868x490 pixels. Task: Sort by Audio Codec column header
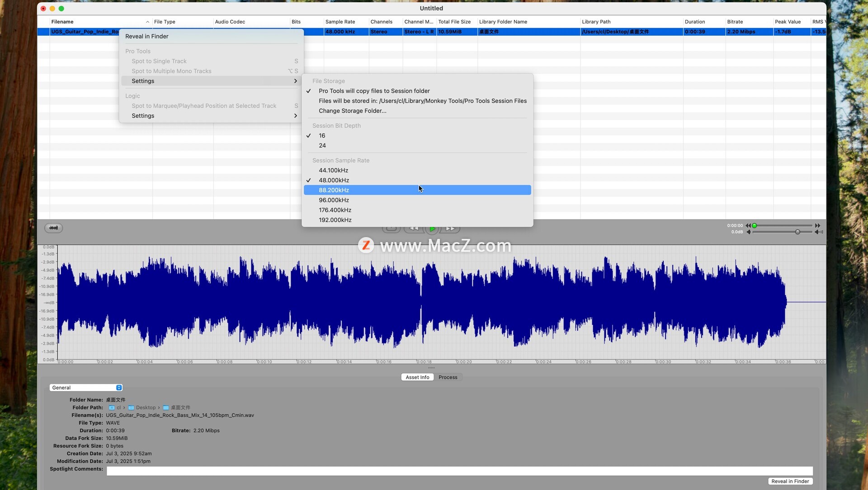point(251,22)
